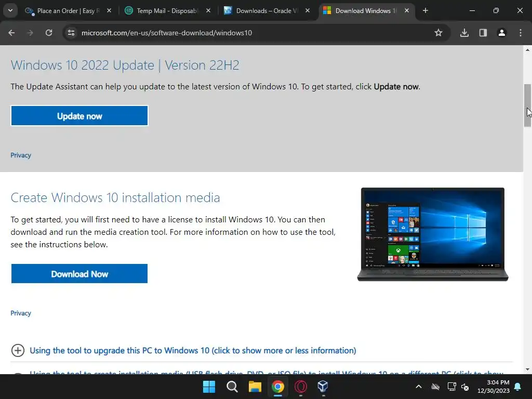Open VirtualBox from taskbar
The image size is (532, 399).
(323, 387)
